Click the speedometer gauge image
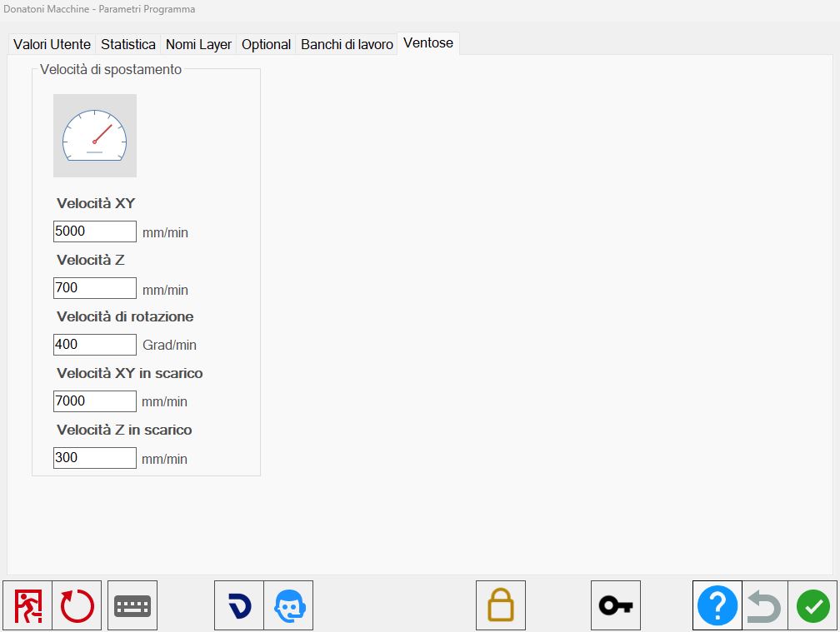This screenshot has width=840, height=632. click(x=95, y=136)
